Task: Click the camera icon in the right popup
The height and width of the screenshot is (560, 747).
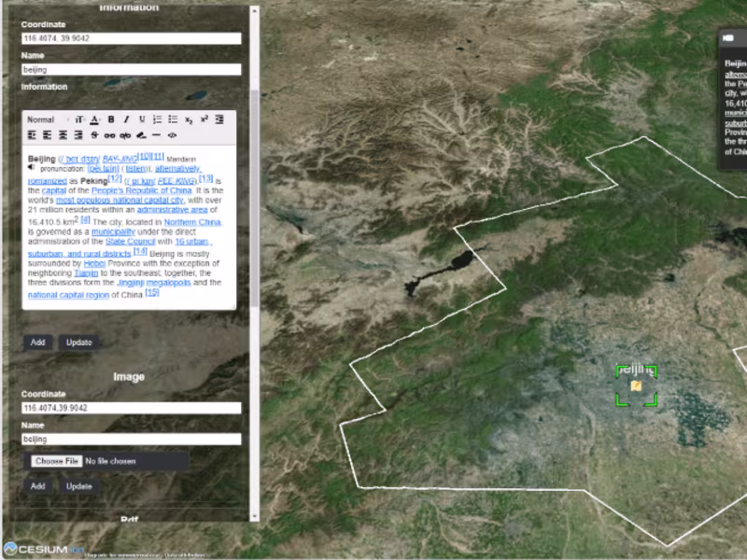Action: [x=728, y=37]
